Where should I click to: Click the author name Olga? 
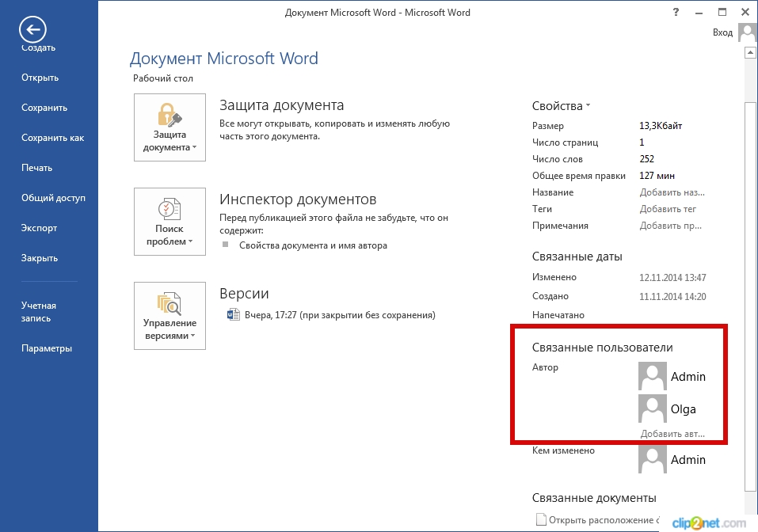pyautogui.click(x=683, y=408)
